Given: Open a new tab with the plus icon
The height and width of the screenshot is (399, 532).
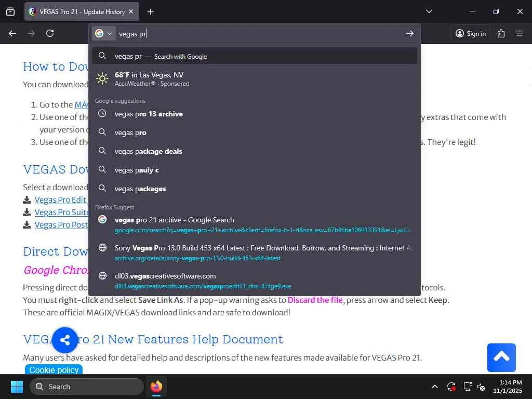Looking at the screenshot, I should [x=150, y=12].
